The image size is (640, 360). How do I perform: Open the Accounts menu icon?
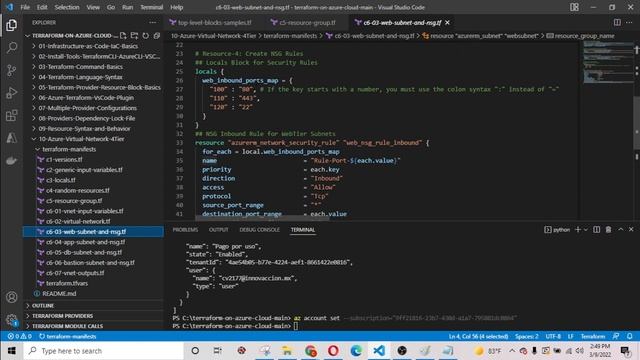(11, 297)
